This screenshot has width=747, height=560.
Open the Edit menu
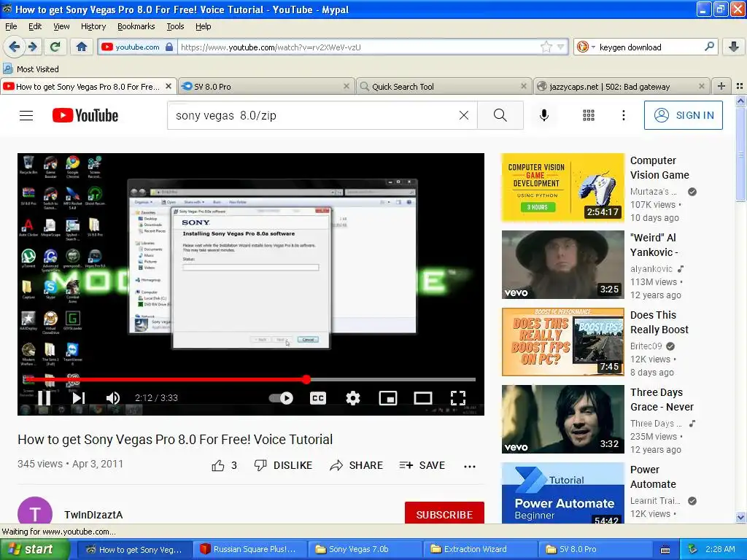click(35, 26)
